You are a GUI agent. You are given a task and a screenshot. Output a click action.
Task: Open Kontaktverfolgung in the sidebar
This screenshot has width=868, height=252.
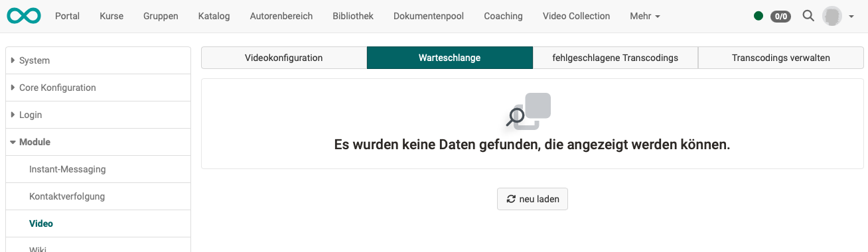coord(67,196)
